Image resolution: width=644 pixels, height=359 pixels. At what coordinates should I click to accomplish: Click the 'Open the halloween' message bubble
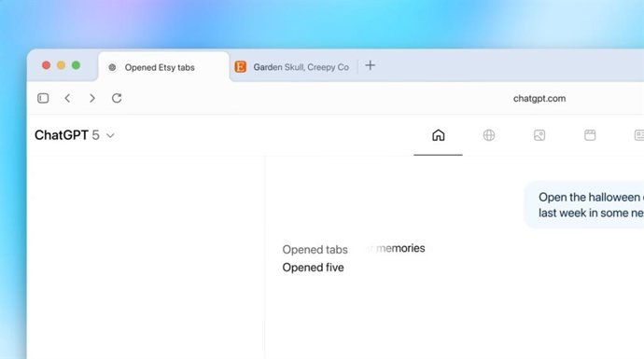(x=585, y=205)
